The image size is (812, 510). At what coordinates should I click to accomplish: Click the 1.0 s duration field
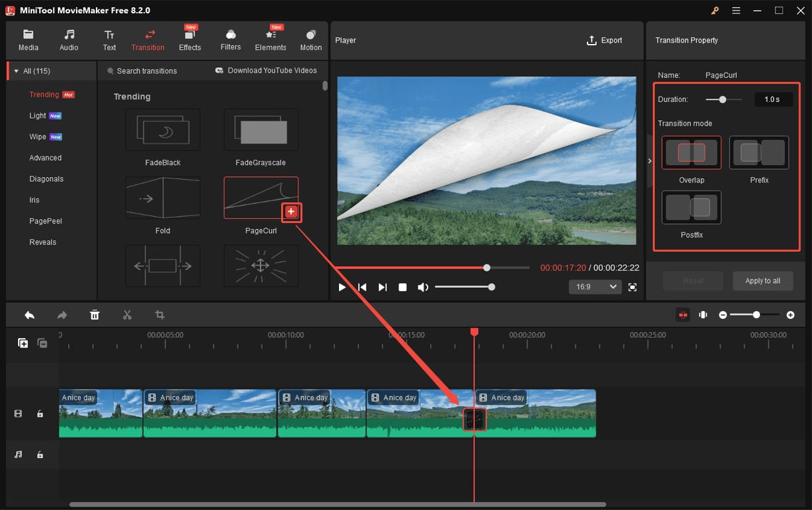pos(773,99)
